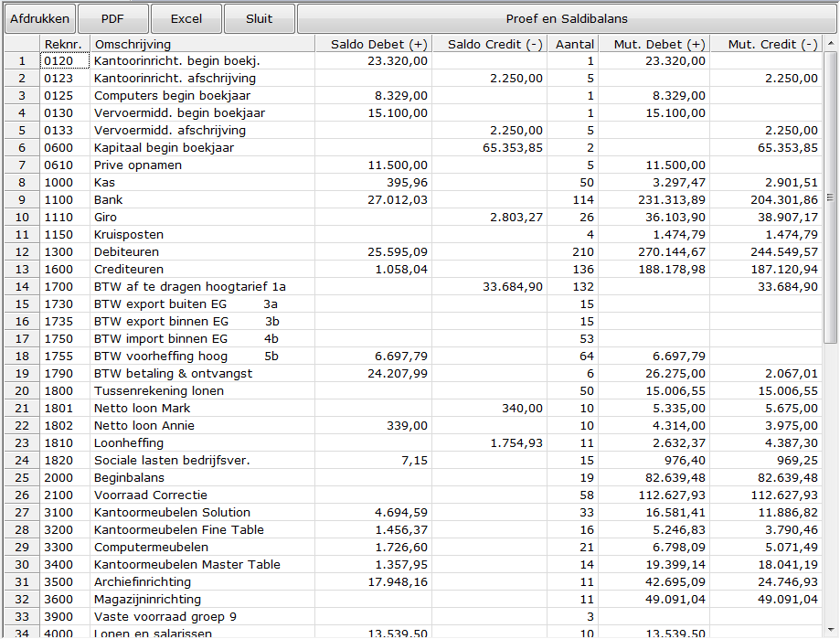The width and height of the screenshot is (840, 639).
Task: Click the Aantal column header
Action: 574,44
